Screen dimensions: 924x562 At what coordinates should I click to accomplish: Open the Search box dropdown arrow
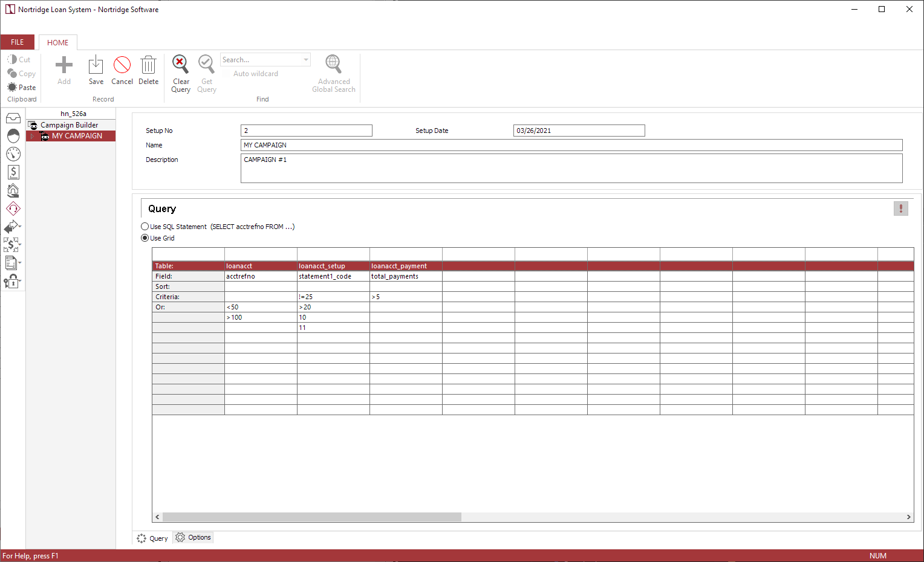click(306, 60)
